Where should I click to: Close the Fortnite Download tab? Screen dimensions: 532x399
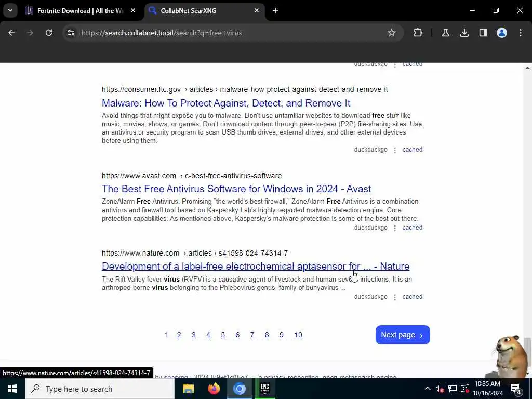coord(133,11)
